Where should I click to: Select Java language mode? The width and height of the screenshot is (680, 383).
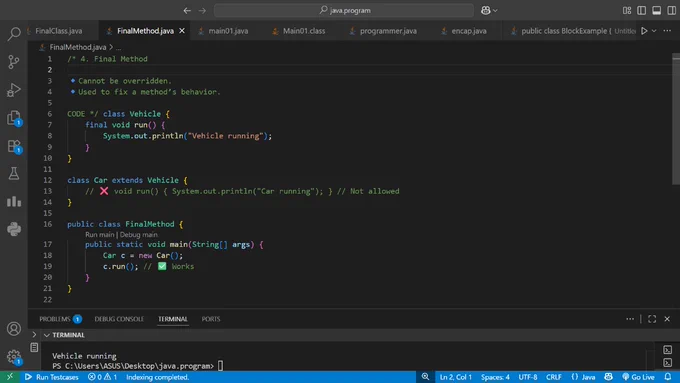pos(583,377)
